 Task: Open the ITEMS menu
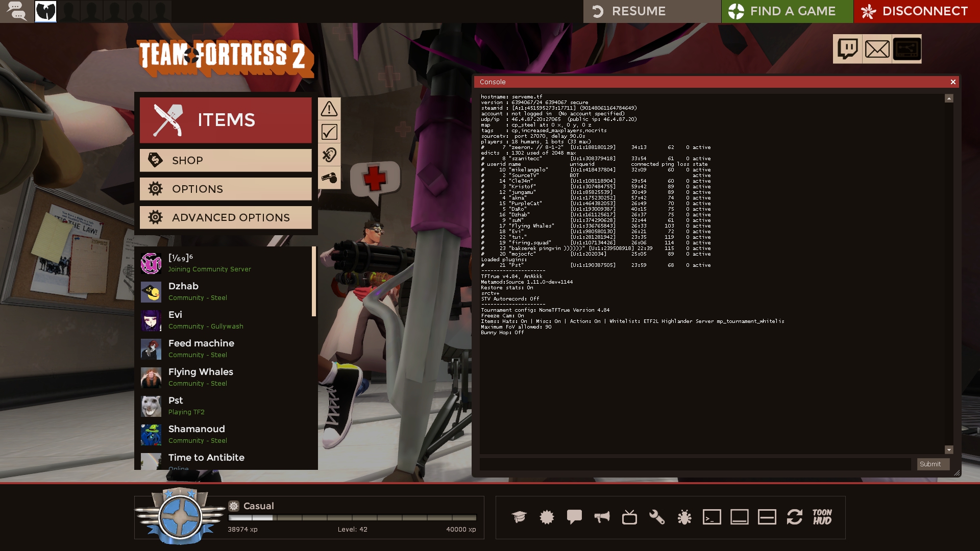coord(226,120)
